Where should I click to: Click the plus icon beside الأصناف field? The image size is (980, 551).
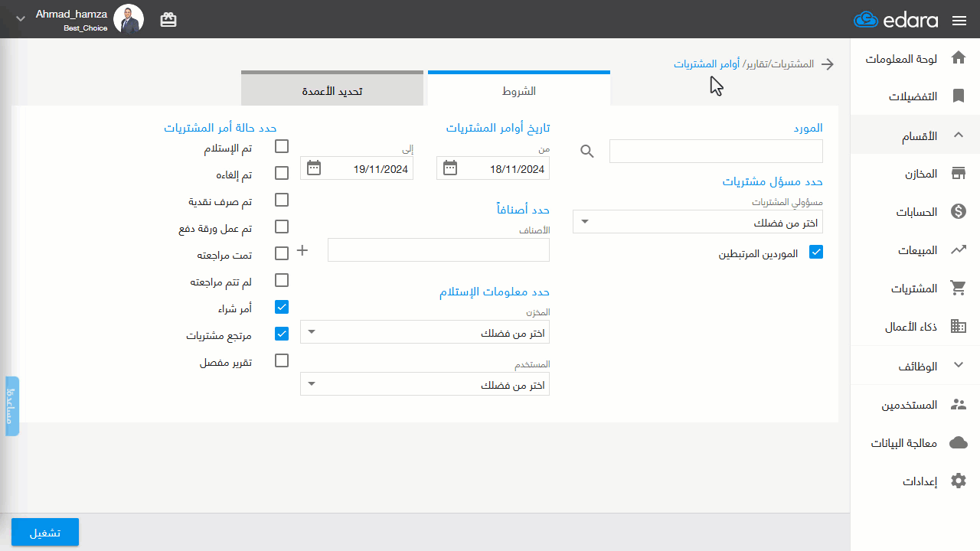(x=302, y=250)
